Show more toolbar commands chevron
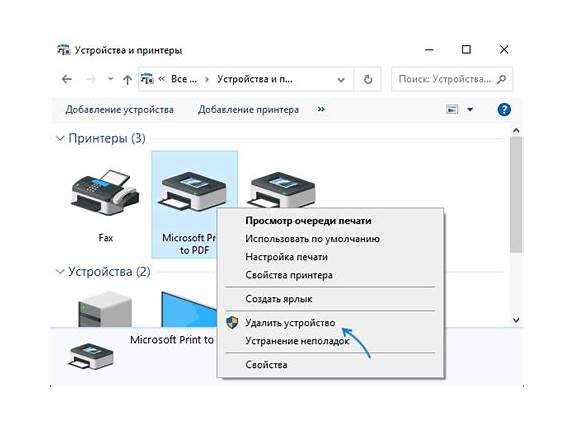Screen dimensions: 575x424 pyautogui.click(x=321, y=109)
